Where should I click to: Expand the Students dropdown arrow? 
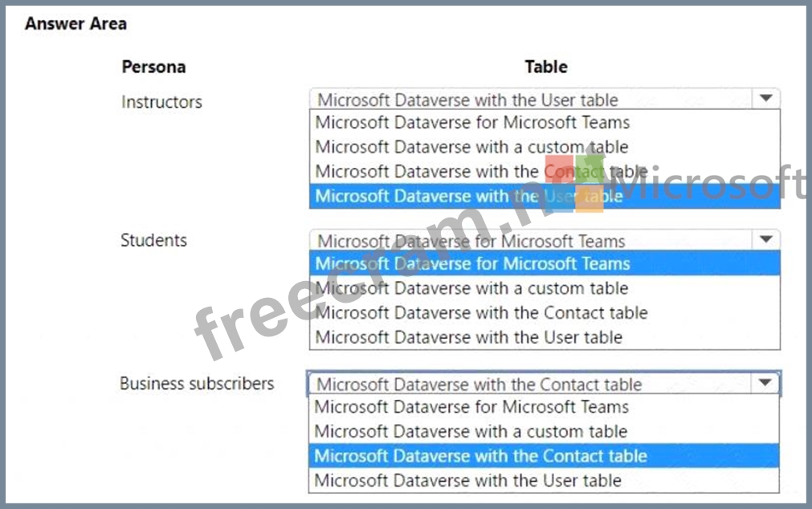click(765, 240)
